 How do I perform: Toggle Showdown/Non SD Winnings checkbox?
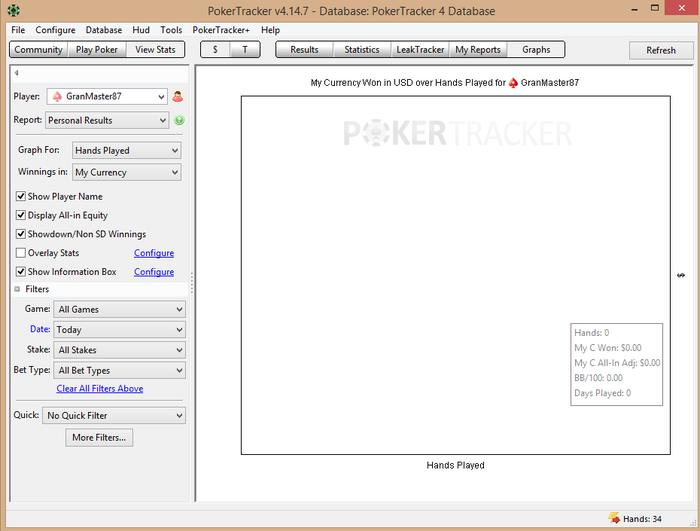[21, 234]
